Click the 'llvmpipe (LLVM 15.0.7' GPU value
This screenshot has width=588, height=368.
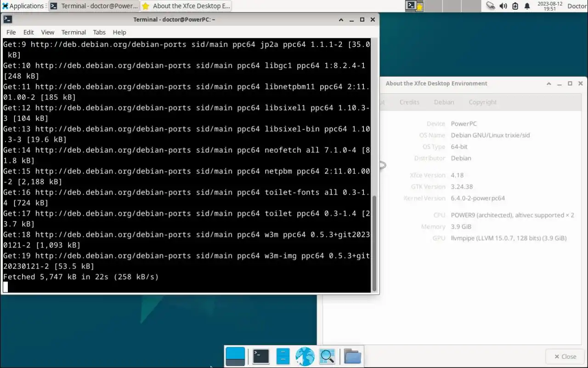click(509, 238)
